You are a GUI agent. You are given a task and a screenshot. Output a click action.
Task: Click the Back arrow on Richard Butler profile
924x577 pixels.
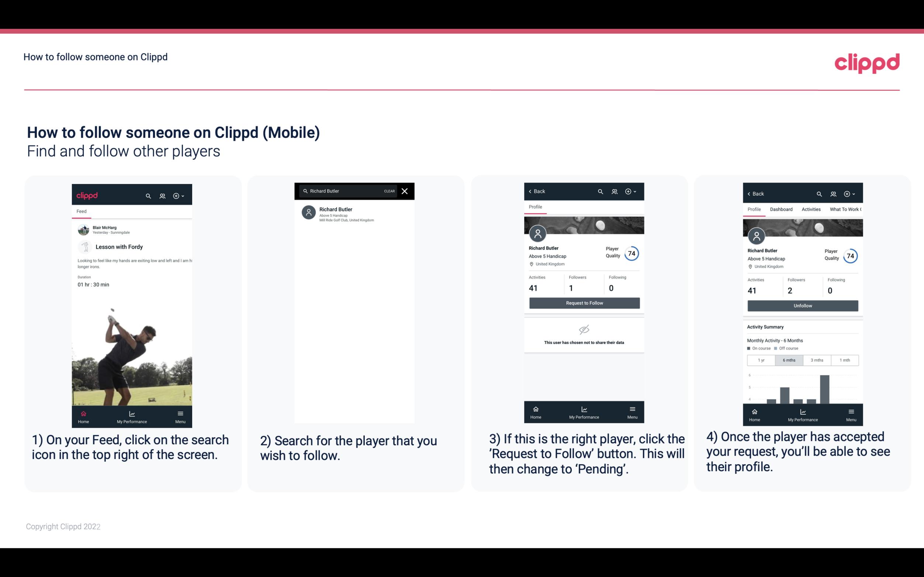[x=533, y=191]
